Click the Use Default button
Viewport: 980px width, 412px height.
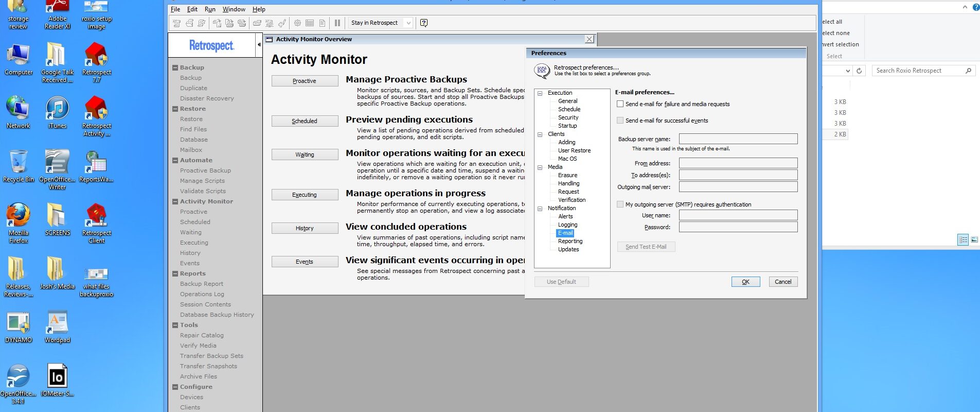pos(561,282)
